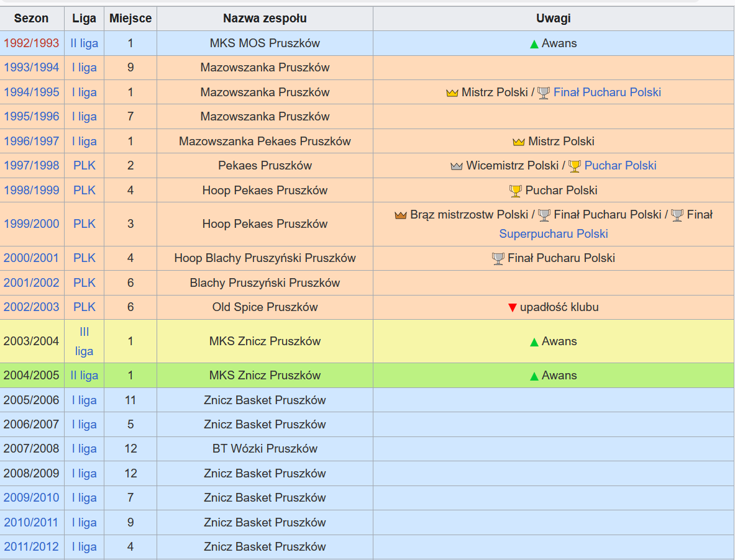Click silver trophy icon in 2000/2001 row

click(x=498, y=258)
